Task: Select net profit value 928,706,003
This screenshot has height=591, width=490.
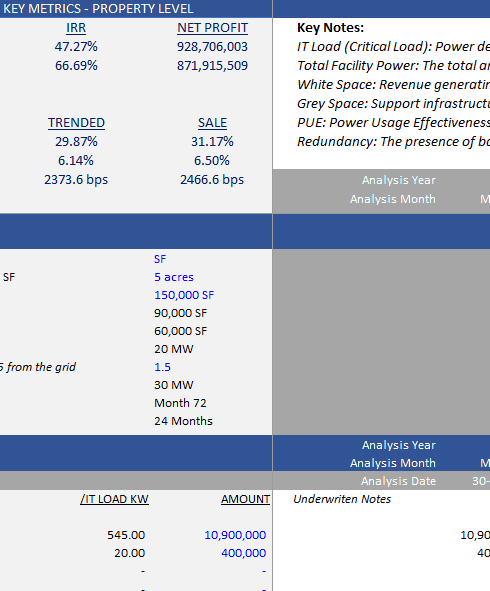Action: point(213,47)
